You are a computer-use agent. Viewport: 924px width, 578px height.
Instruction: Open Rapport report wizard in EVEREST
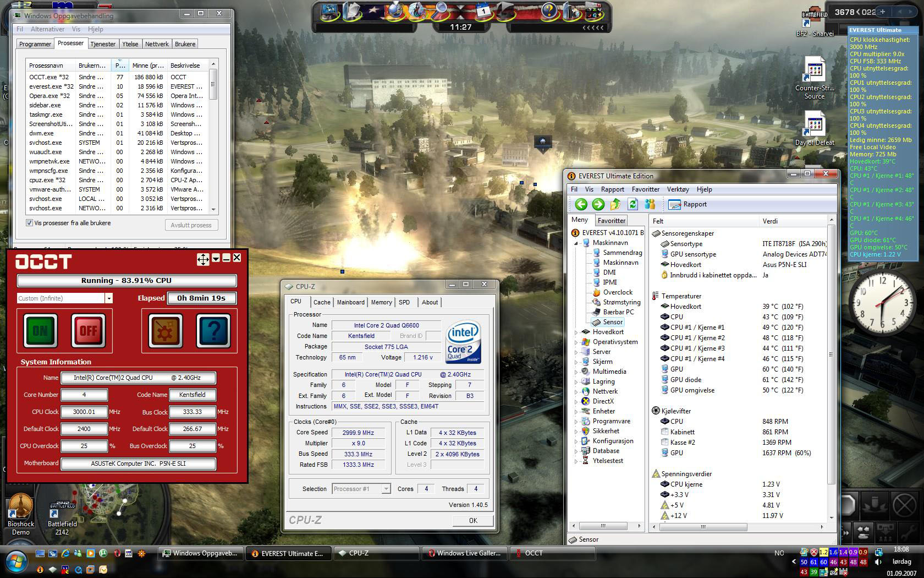[687, 204]
